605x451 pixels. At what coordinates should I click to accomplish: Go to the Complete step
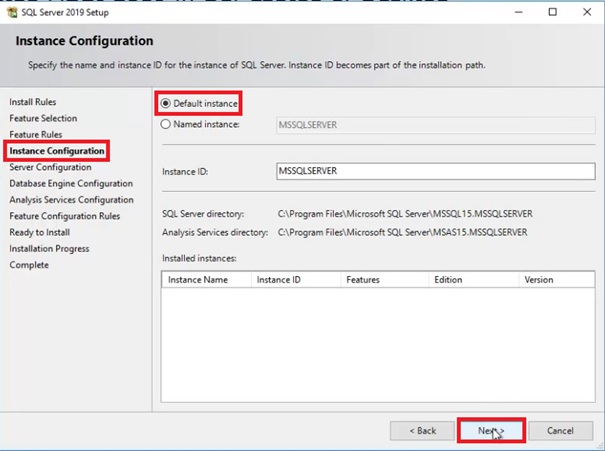point(29,265)
